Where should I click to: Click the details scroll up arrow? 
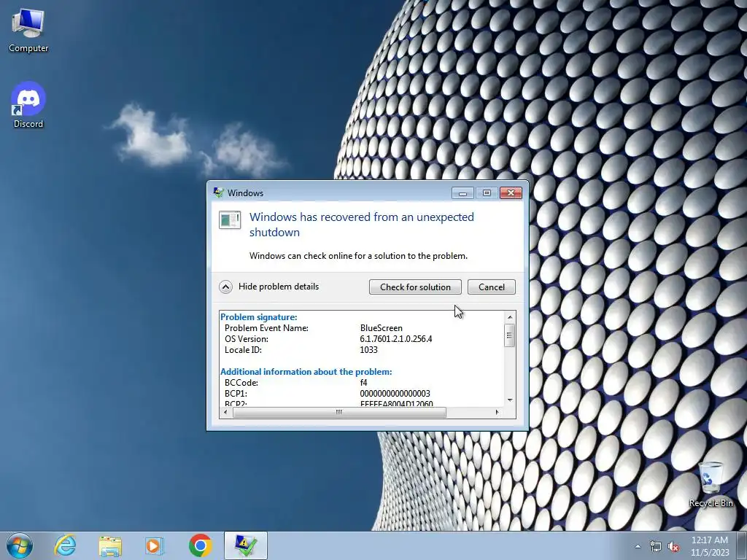tap(510, 317)
